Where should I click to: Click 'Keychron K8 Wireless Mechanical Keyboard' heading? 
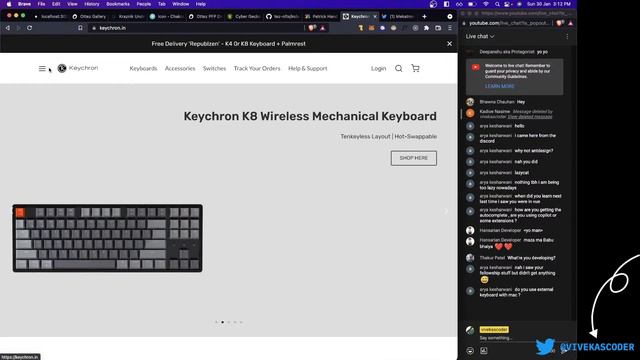pyautogui.click(x=310, y=116)
